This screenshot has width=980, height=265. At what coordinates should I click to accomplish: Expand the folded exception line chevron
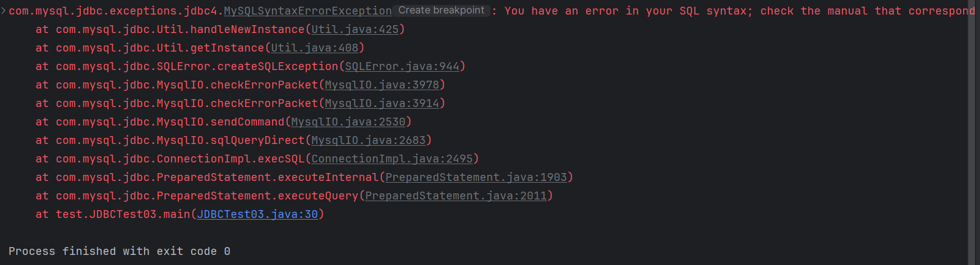point(3,11)
